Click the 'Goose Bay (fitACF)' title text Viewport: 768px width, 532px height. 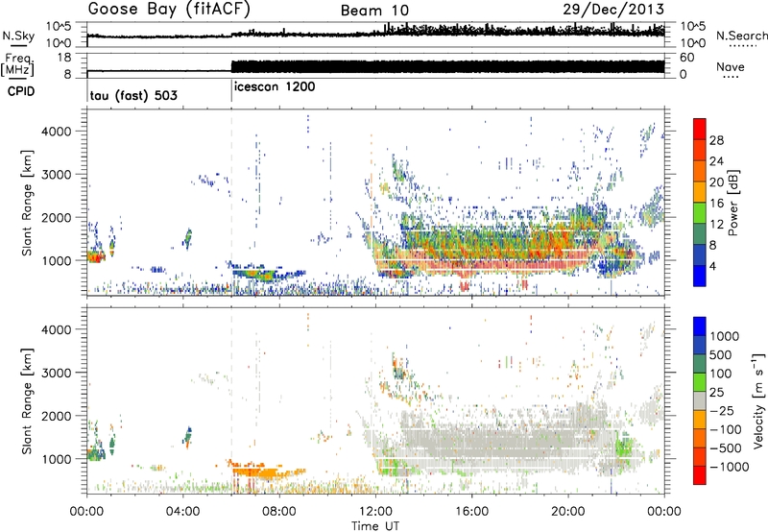[x=170, y=9]
